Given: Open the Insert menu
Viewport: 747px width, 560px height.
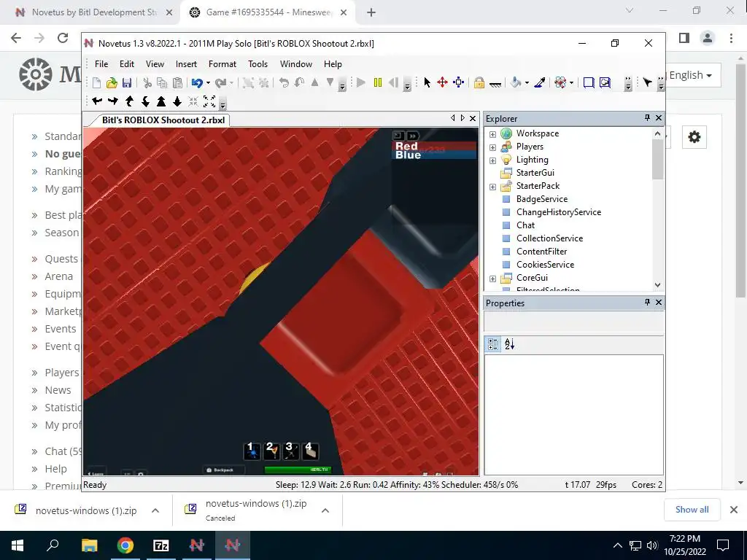Looking at the screenshot, I should click(x=186, y=64).
